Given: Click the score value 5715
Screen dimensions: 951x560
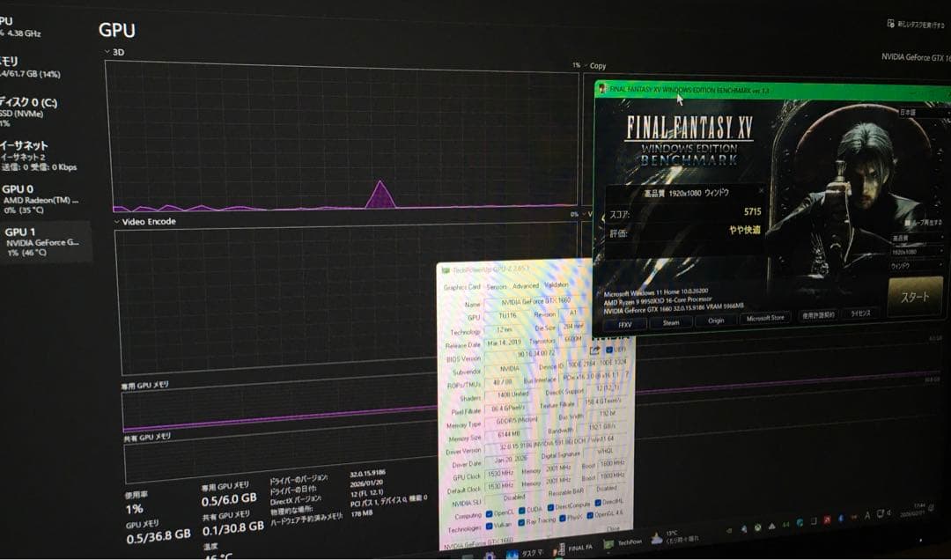Looking at the screenshot, I should point(752,211).
